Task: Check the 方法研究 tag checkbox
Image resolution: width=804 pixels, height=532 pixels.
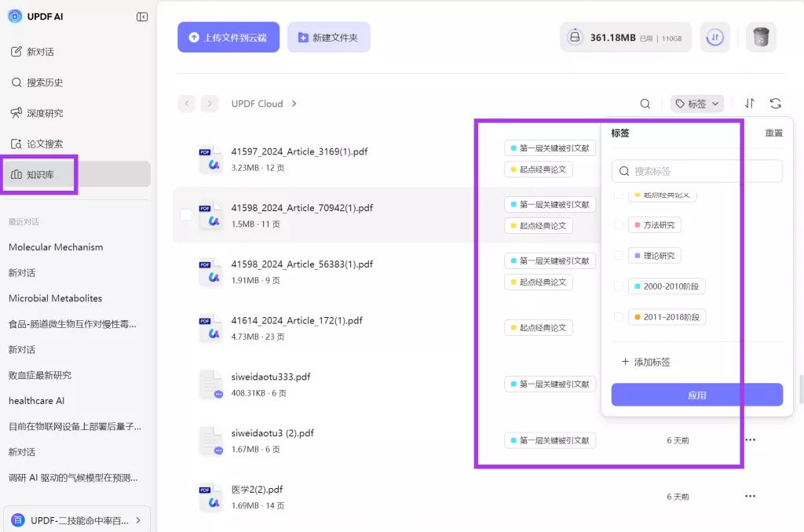Action: click(619, 225)
